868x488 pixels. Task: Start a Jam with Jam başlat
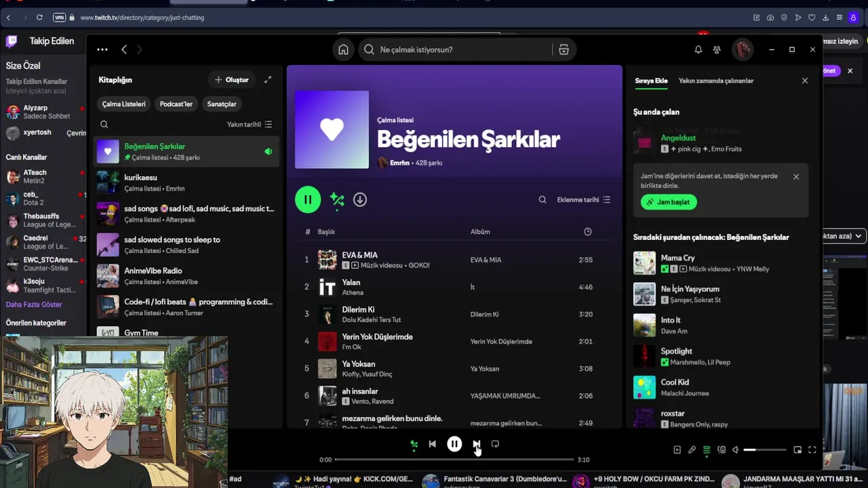[669, 202]
